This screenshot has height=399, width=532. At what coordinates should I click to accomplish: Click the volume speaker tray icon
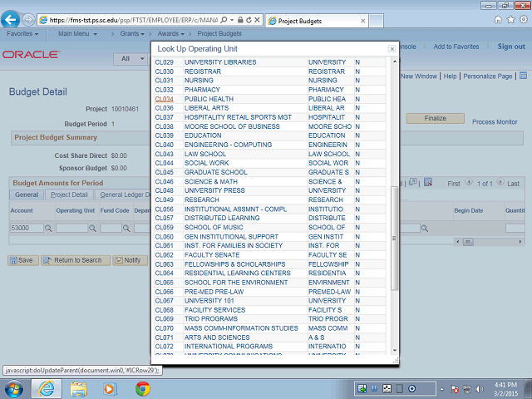480,389
